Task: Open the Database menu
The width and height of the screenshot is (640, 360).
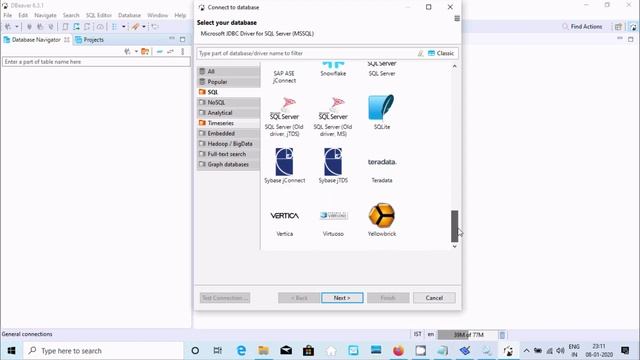Action: pos(129,15)
